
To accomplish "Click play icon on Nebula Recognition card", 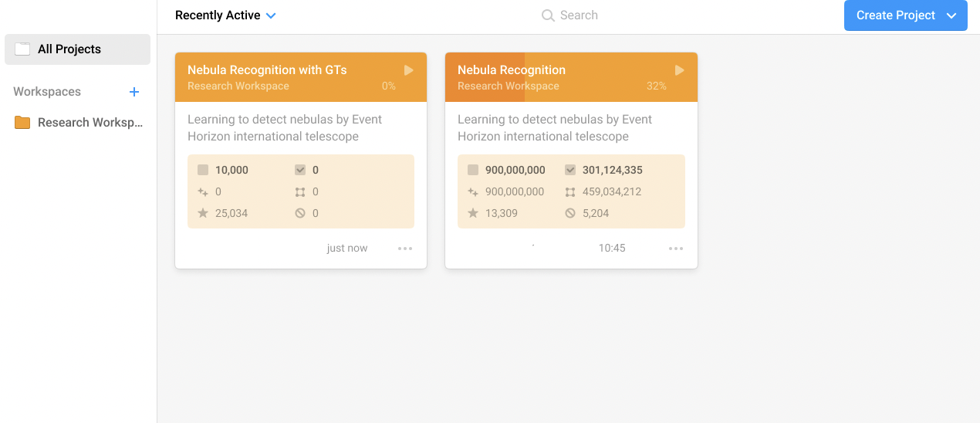I will coord(679,70).
